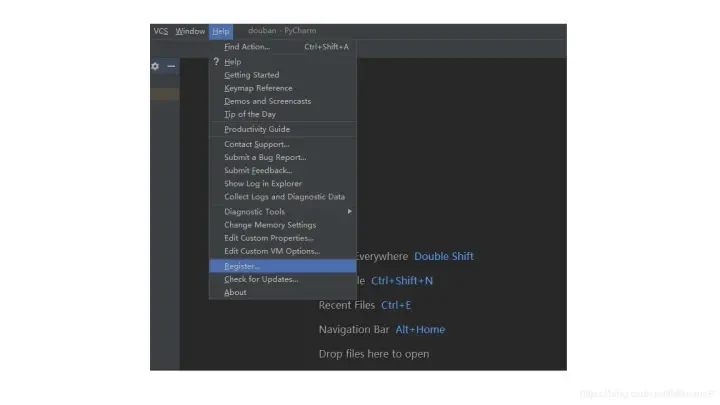The width and height of the screenshot is (720, 405).
Task: Select Check for Updates
Action: 261,279
